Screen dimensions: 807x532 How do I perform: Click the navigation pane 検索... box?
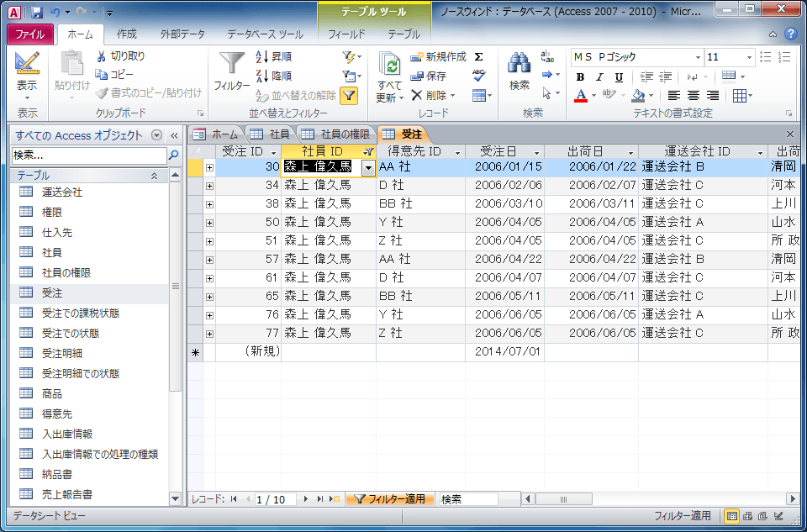point(89,155)
